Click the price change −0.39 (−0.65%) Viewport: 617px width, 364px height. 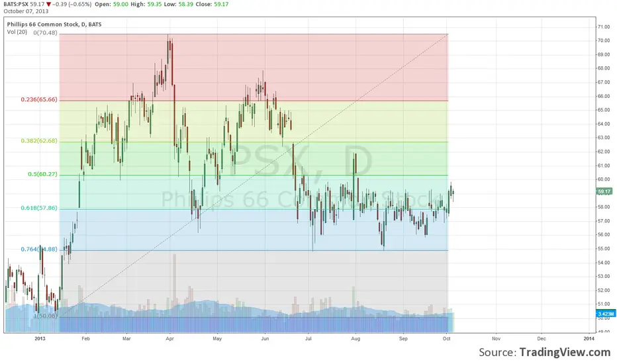click(x=72, y=5)
